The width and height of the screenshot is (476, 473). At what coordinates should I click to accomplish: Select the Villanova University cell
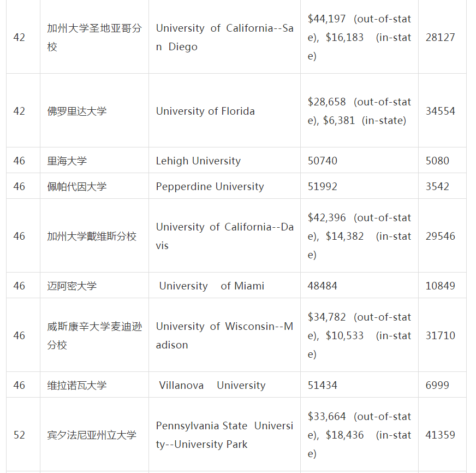(212, 385)
